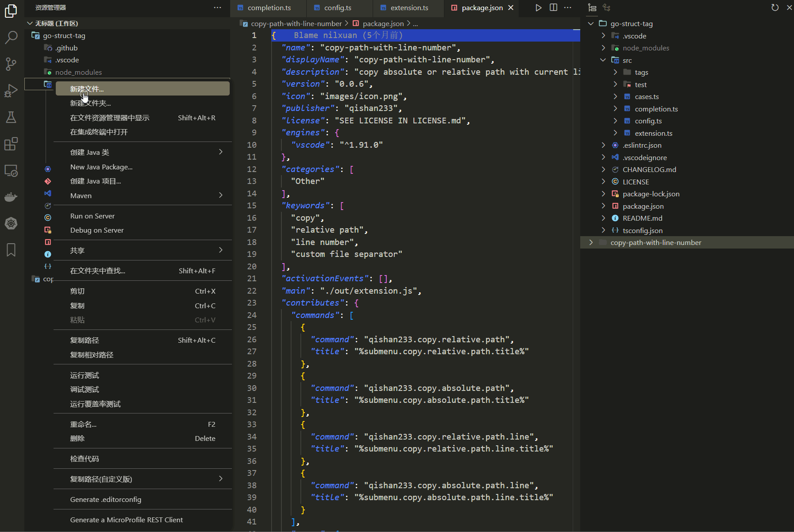794x532 pixels.
Task: Switch to extension.ts tab
Action: pos(409,8)
